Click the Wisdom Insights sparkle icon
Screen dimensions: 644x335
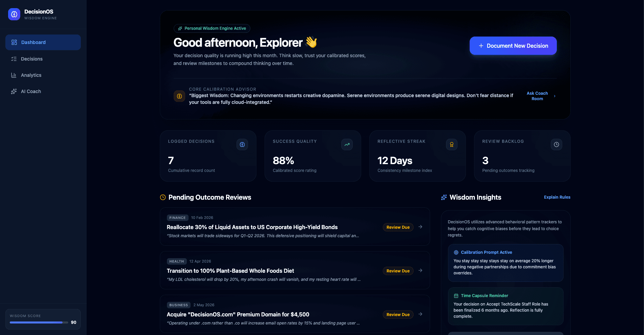[x=444, y=197]
